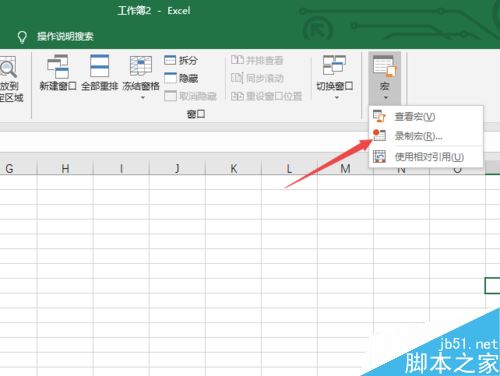Select Record Macro (录制宏) menu item
500x376 pixels.
[x=426, y=136]
